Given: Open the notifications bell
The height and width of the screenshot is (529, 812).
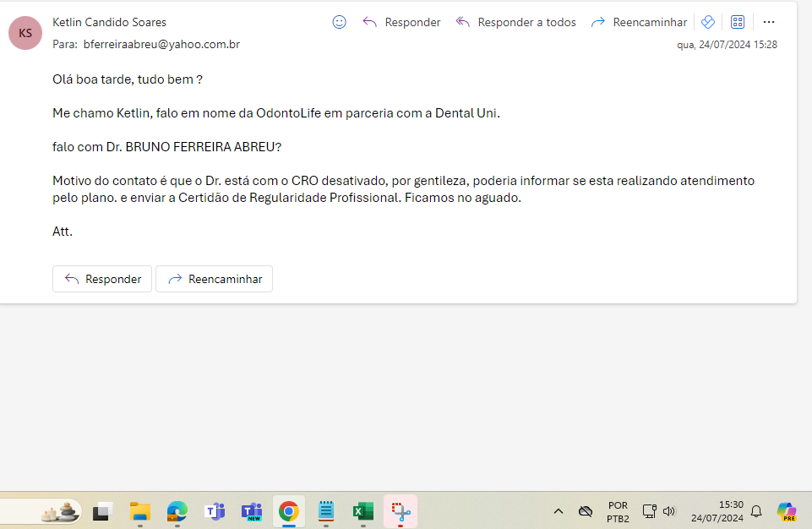Looking at the screenshot, I should [x=756, y=511].
